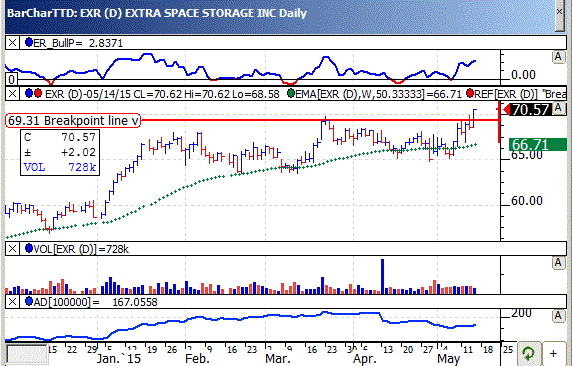The width and height of the screenshot is (572, 366).
Task: Click the scrollbar thumb at bottom left
Action: pyautogui.click(x=27, y=354)
